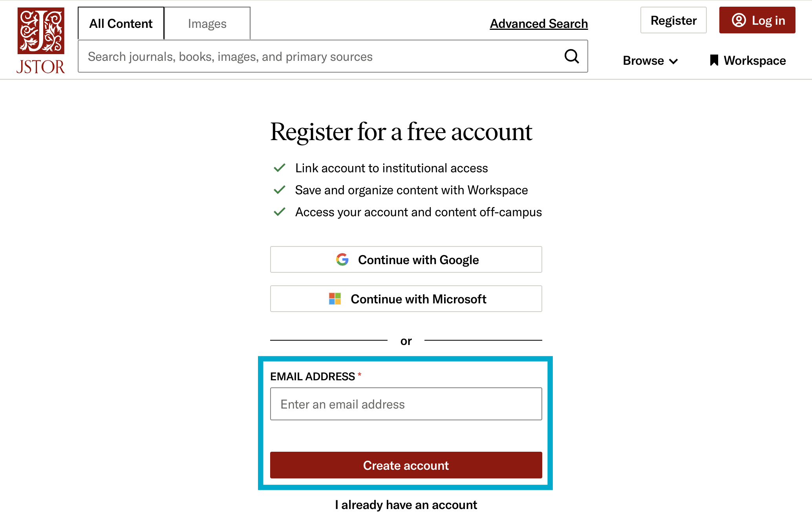Click the bookmark icon next to Workspace
Screen dimensions: 812x531
pyautogui.click(x=713, y=60)
